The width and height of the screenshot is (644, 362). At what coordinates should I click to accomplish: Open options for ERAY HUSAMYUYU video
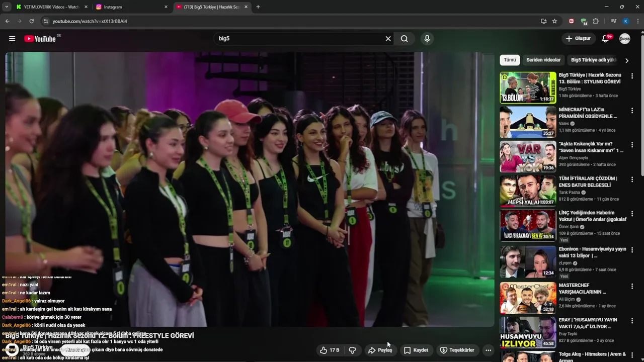(x=632, y=321)
